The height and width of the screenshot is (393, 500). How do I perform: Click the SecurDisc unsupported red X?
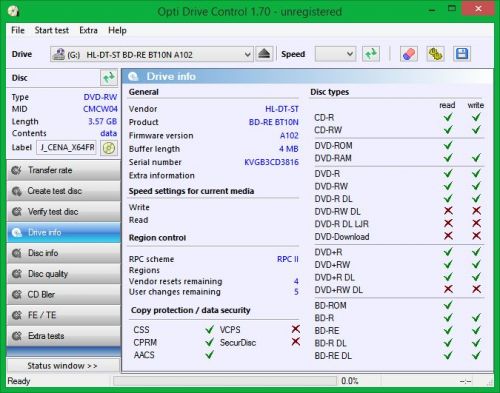pyautogui.click(x=295, y=342)
